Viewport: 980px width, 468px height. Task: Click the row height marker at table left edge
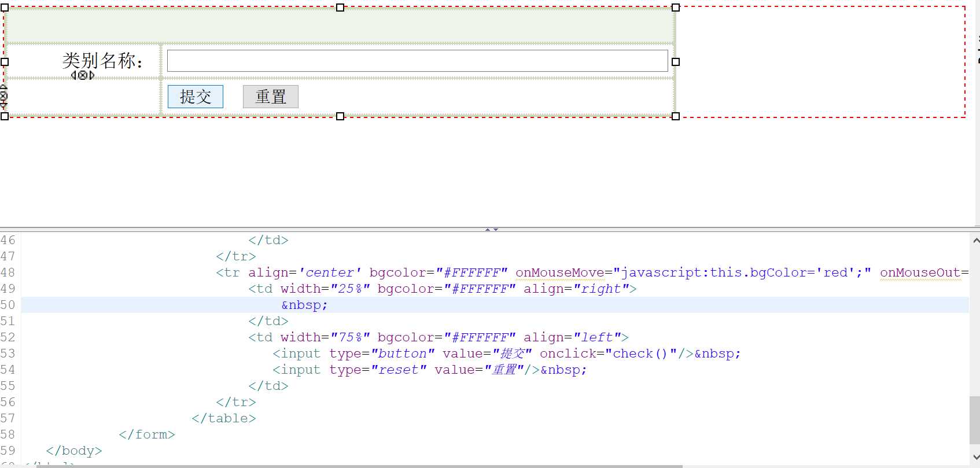coord(3,97)
